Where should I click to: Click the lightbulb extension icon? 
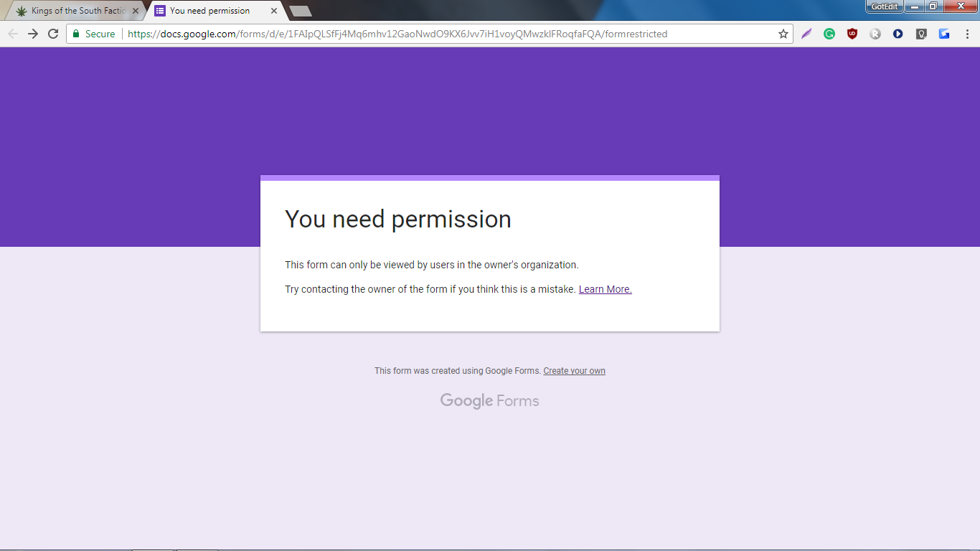(x=921, y=34)
